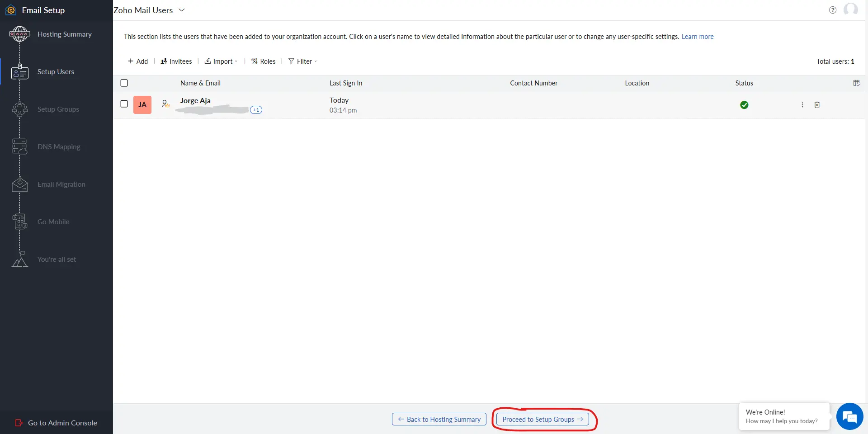Click the Email Migration envelope icon
Screen dimensions: 868x434
(20, 184)
